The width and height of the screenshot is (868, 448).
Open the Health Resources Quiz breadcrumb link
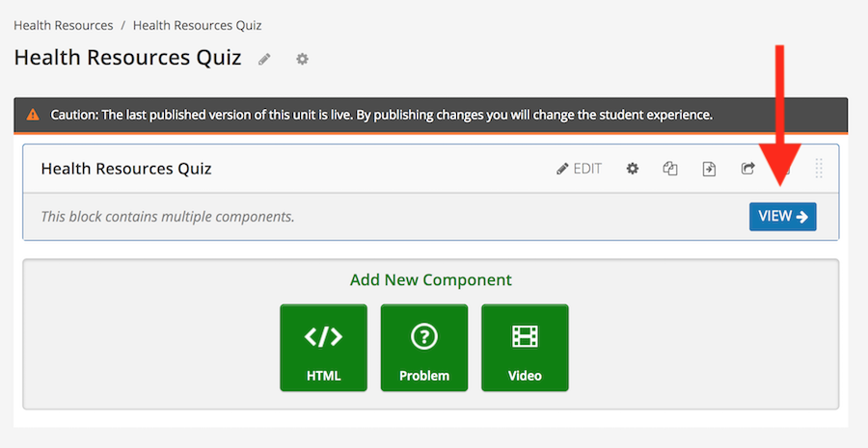tap(197, 25)
